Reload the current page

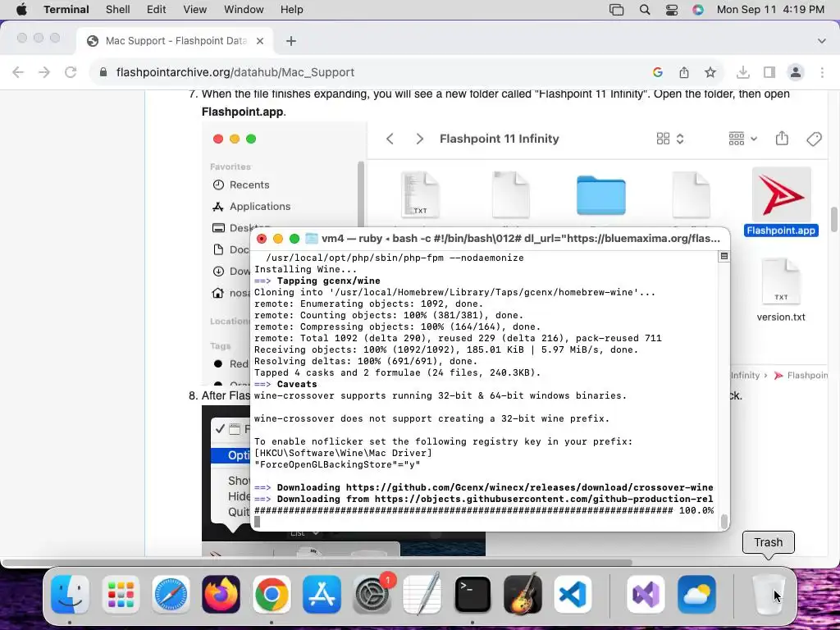coord(71,72)
